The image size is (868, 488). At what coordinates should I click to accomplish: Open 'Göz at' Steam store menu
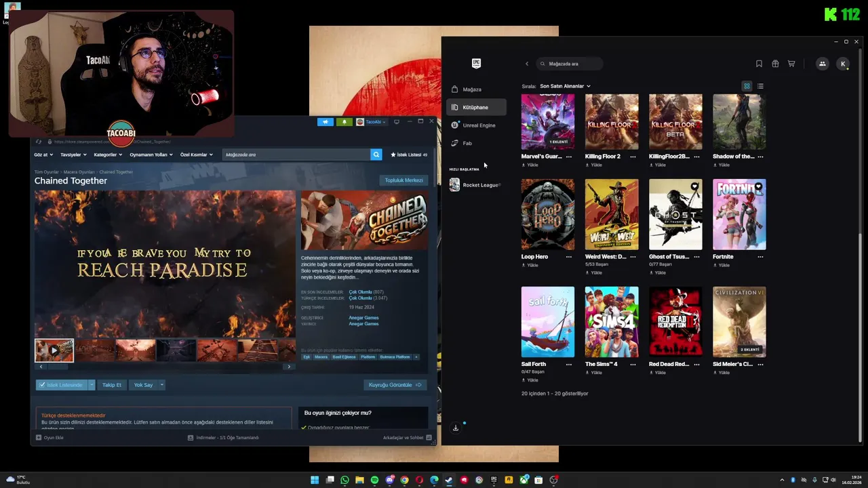(44, 155)
